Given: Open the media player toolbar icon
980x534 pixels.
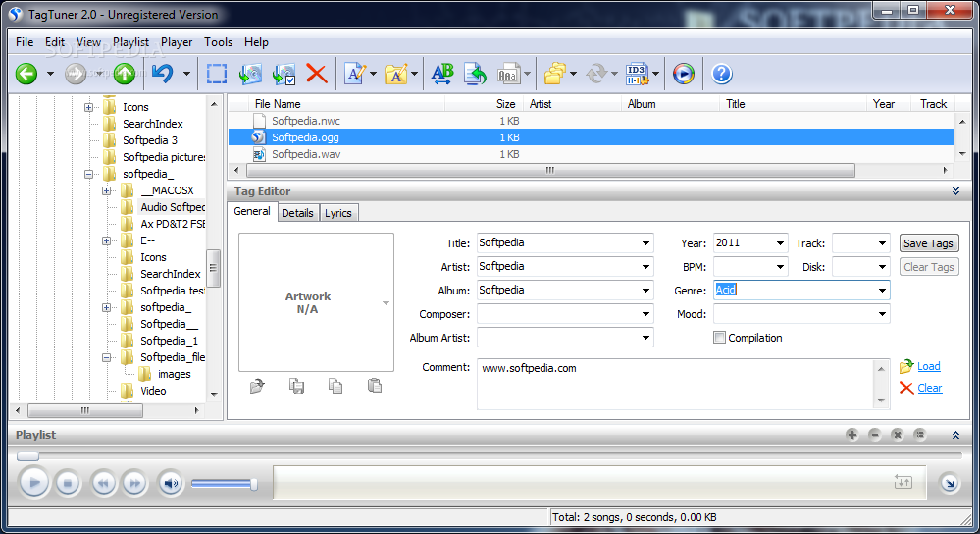Looking at the screenshot, I should [683, 74].
